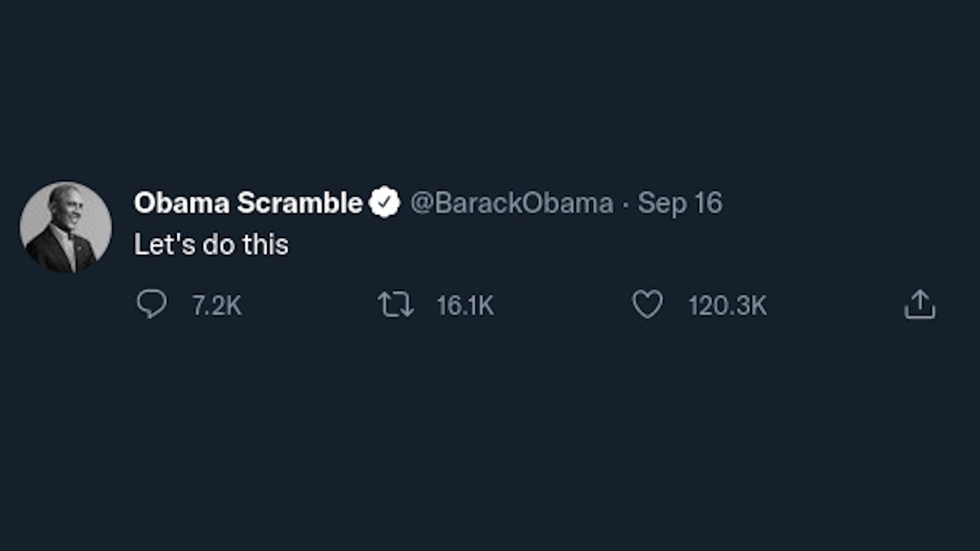Open the @BarackObama handle link
The width and height of the screenshot is (980, 551).
tap(511, 203)
